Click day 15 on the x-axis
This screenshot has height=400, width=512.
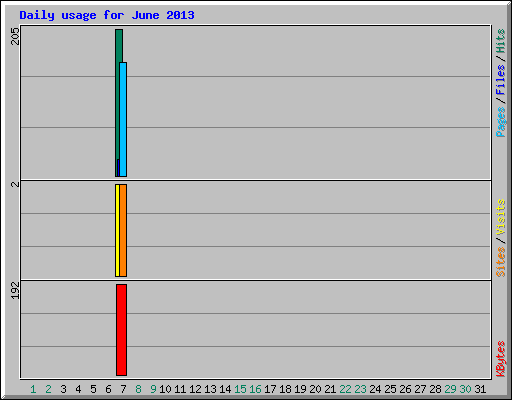click(240, 389)
